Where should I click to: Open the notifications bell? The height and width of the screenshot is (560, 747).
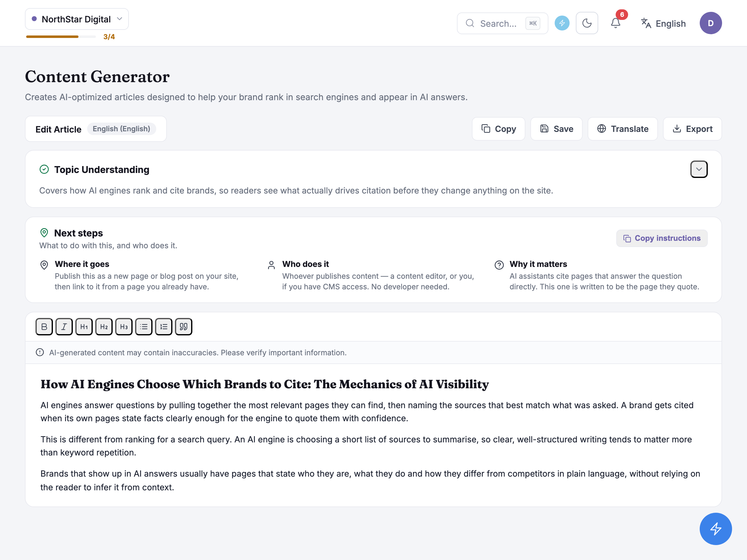tap(615, 23)
